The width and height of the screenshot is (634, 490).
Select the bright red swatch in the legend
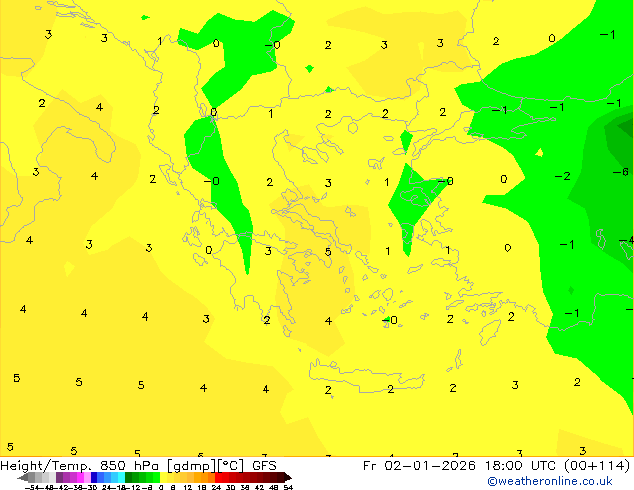point(218,477)
